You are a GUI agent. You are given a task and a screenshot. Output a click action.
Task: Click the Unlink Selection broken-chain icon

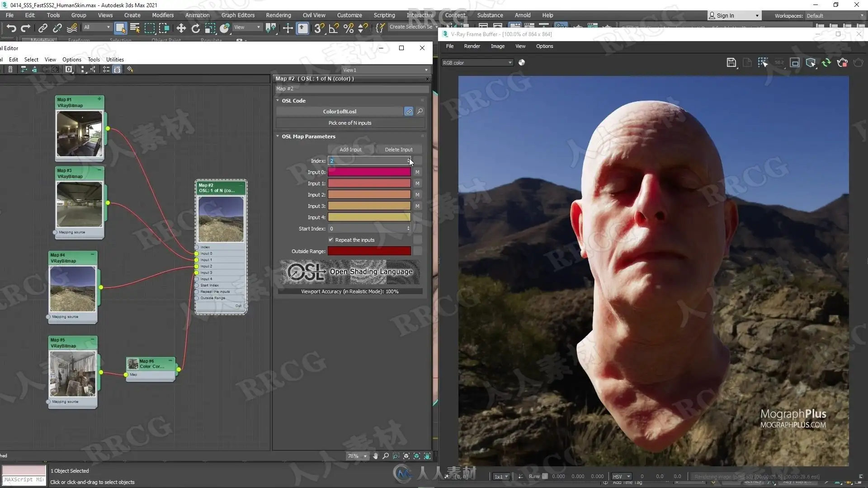tap(57, 28)
